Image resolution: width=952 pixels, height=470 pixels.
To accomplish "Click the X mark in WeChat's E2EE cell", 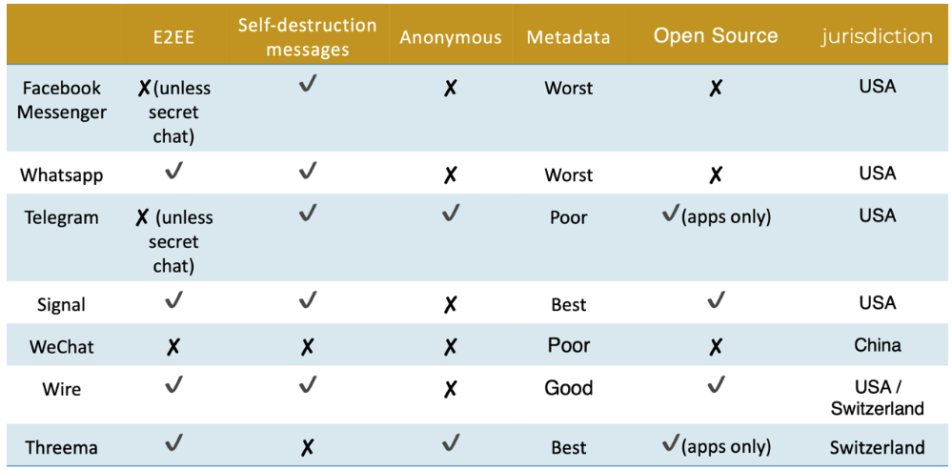I will coord(174,346).
